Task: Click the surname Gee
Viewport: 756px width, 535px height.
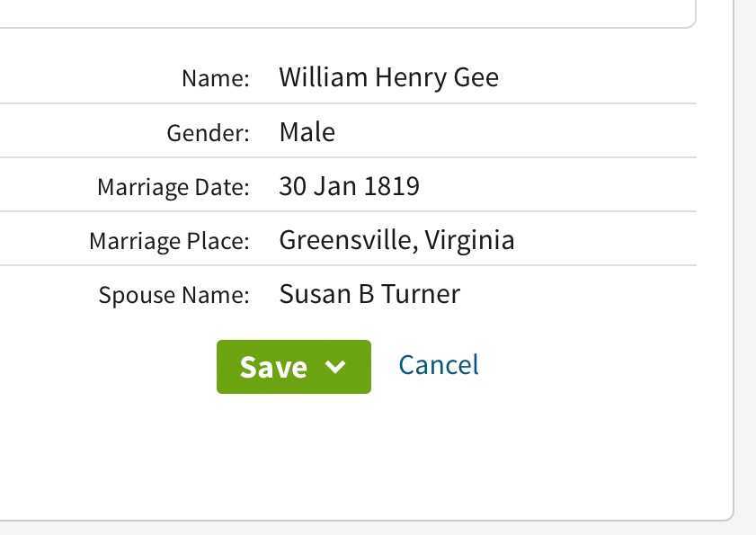Action: pyautogui.click(x=476, y=77)
